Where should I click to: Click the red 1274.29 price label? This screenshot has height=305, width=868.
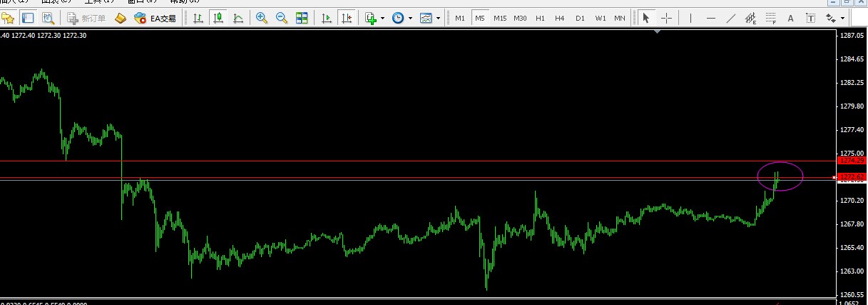(852, 161)
